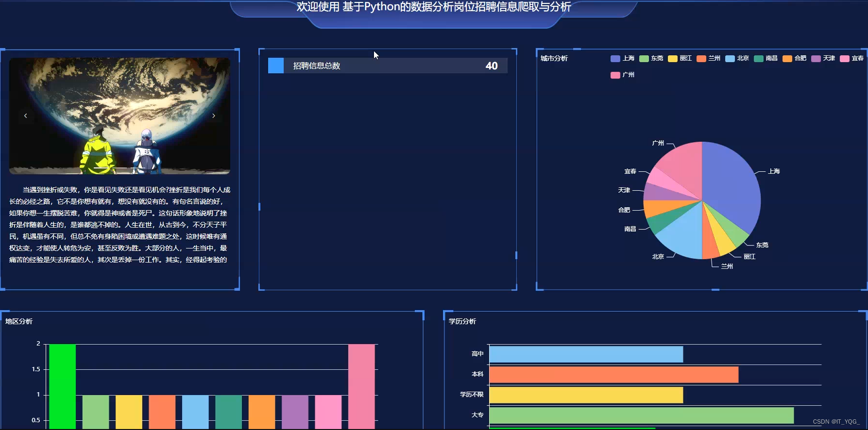The image size is (868, 430).
Task: Toggle 宜春 in the city legend
Action: click(x=852, y=58)
